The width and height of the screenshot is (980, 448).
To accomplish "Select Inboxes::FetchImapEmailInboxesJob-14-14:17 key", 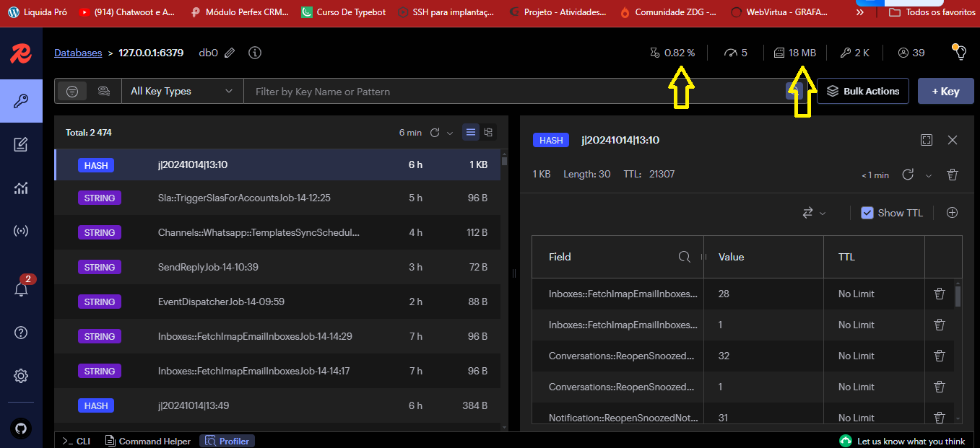I will 277,371.
